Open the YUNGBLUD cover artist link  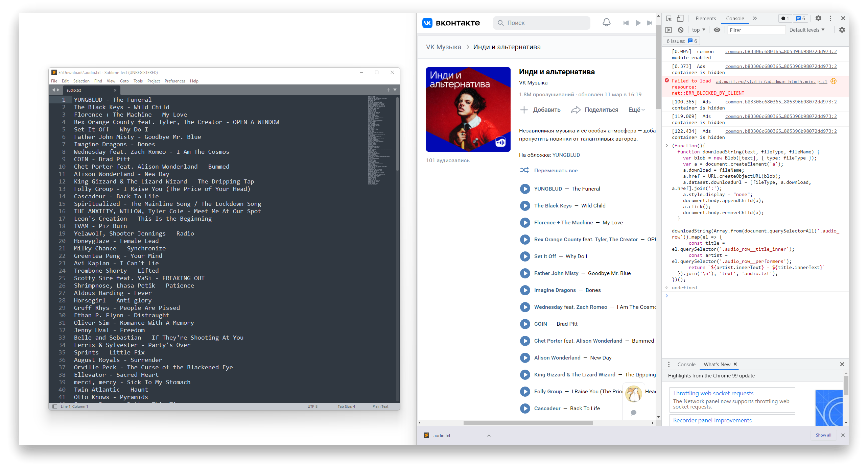[x=566, y=155]
